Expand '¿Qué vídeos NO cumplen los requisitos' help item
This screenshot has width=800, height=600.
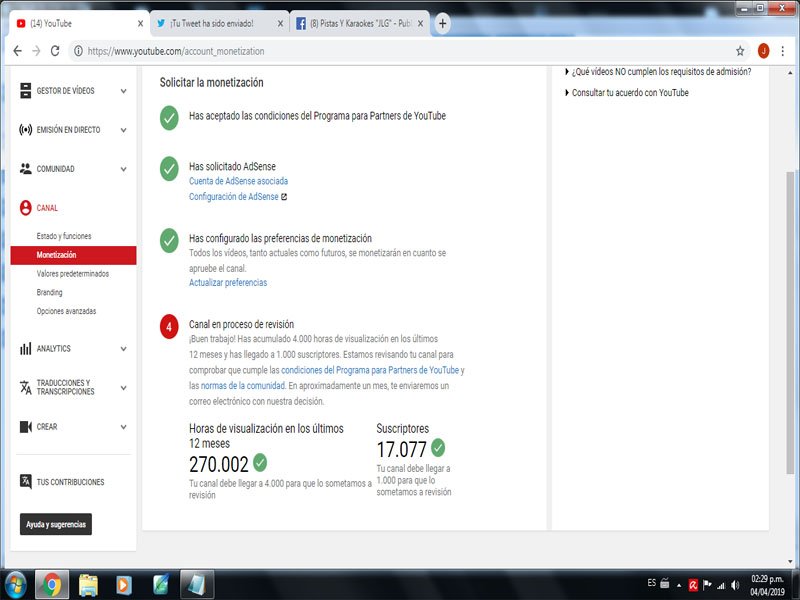tap(658, 71)
